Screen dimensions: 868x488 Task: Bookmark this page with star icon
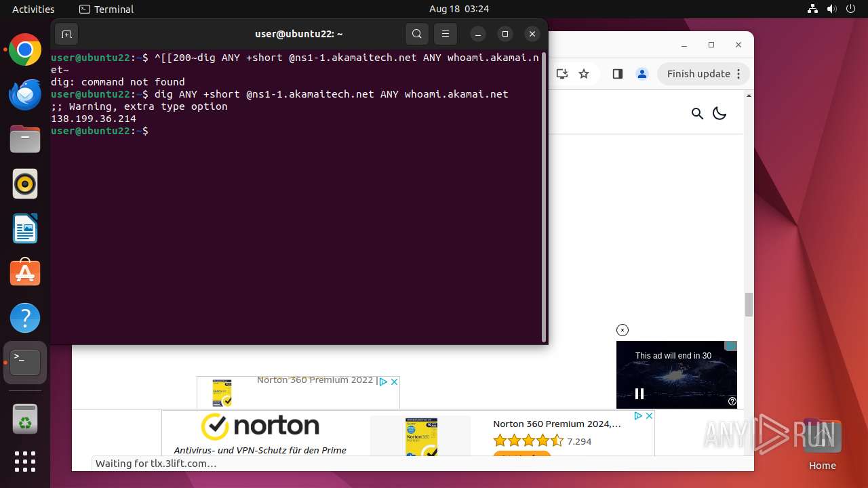[x=584, y=74]
